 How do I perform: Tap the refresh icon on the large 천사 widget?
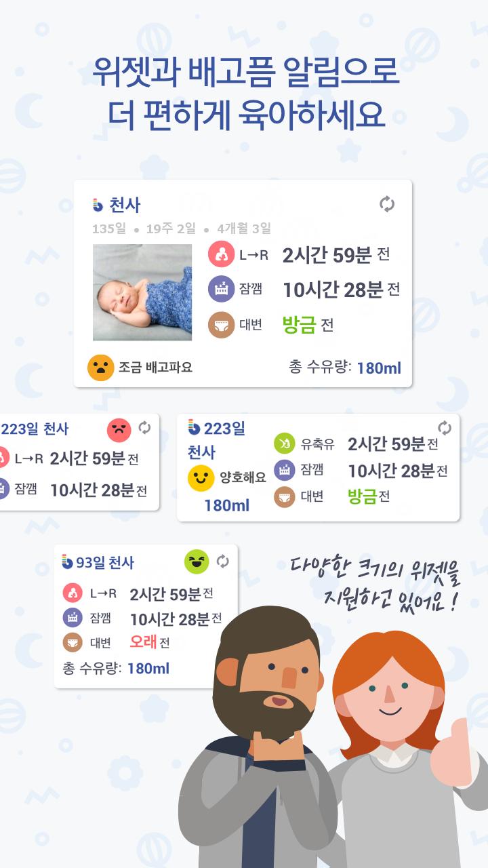(387, 204)
